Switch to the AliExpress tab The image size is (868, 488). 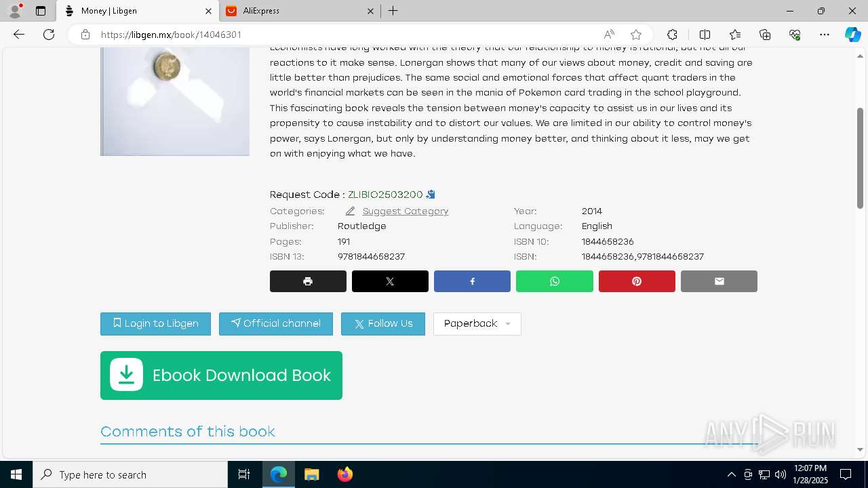coord(299,11)
